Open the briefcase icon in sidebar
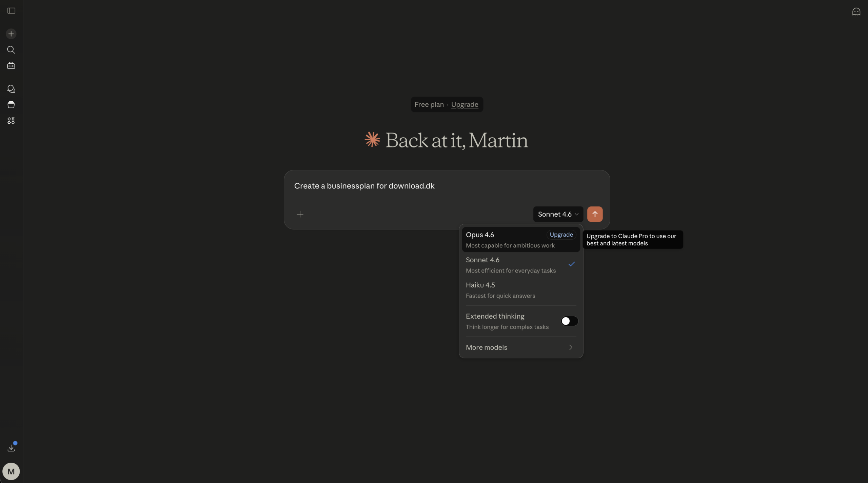868x483 pixels. point(11,65)
